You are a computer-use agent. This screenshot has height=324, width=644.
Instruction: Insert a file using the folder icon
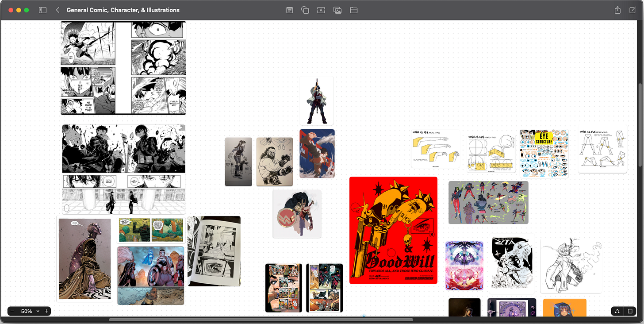click(x=354, y=10)
